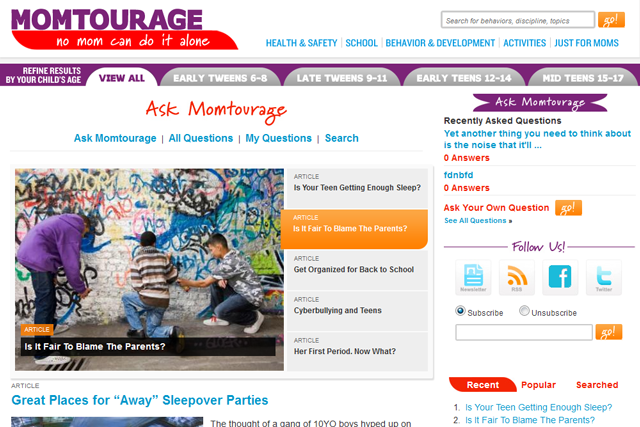Click the Newsletter icon under Follow Us
Image resolution: width=640 pixels, height=427 pixels.
pos(473,277)
